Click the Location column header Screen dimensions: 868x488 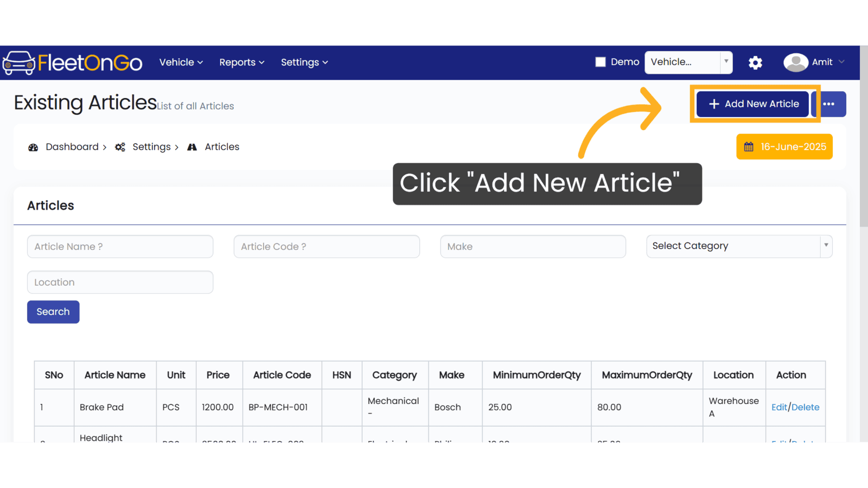click(733, 375)
